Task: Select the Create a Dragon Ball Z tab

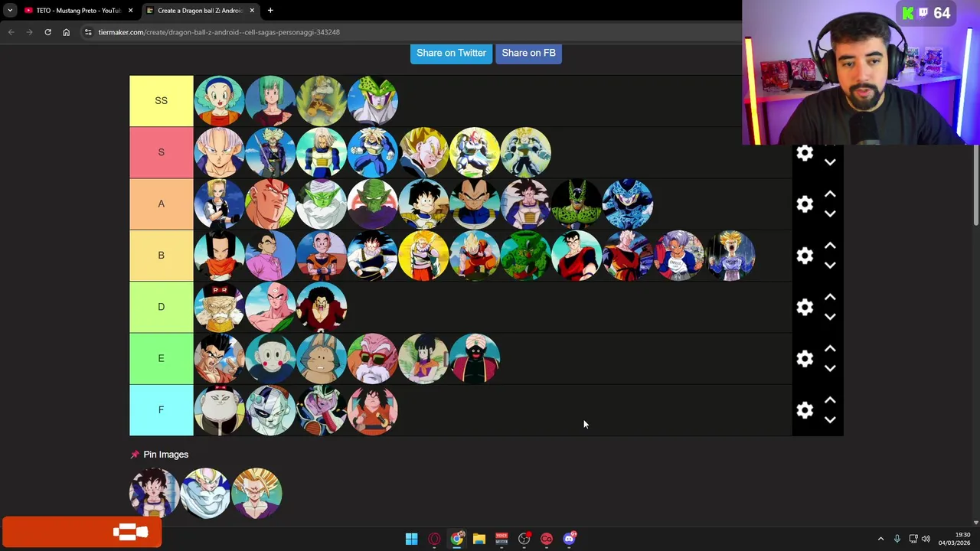Action: (x=199, y=11)
